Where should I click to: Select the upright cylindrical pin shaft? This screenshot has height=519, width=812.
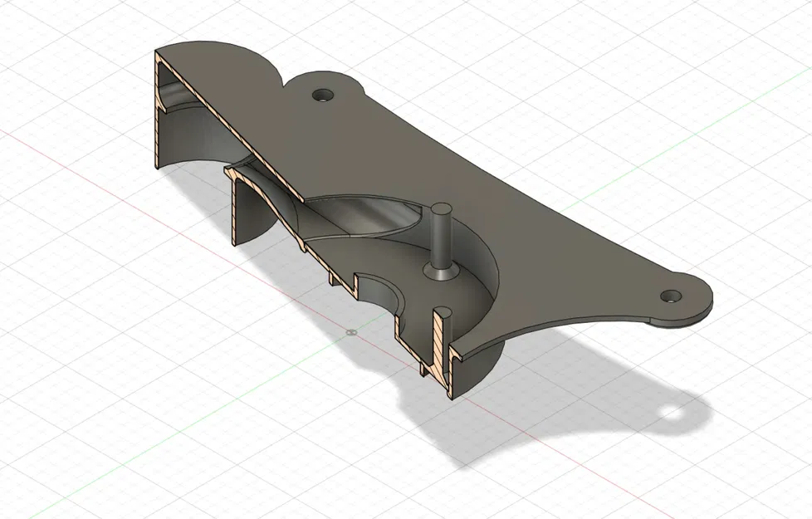click(441, 236)
